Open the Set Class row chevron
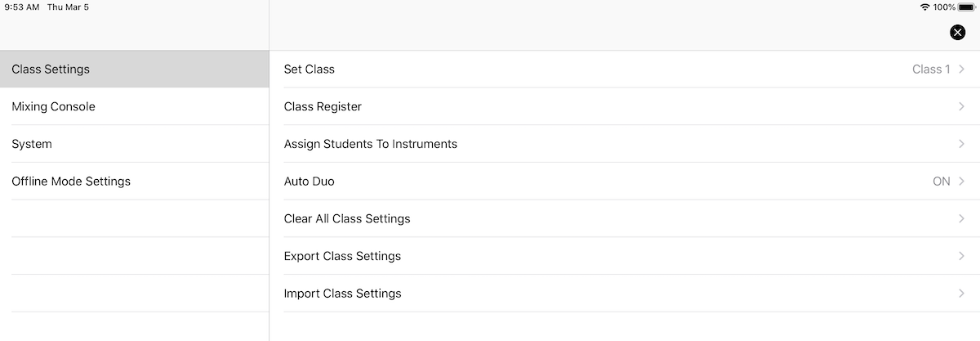The image size is (980, 341). pos(962,70)
